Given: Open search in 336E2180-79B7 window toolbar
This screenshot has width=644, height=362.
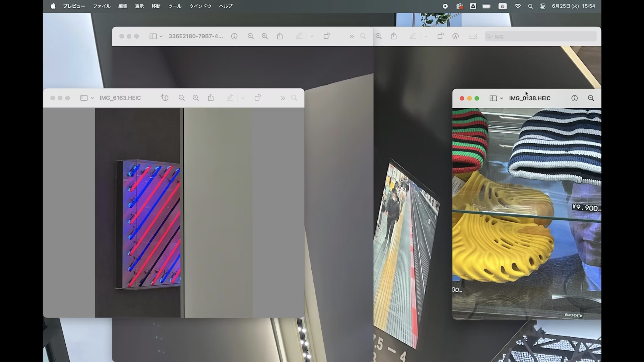Looking at the screenshot, I should [363, 36].
